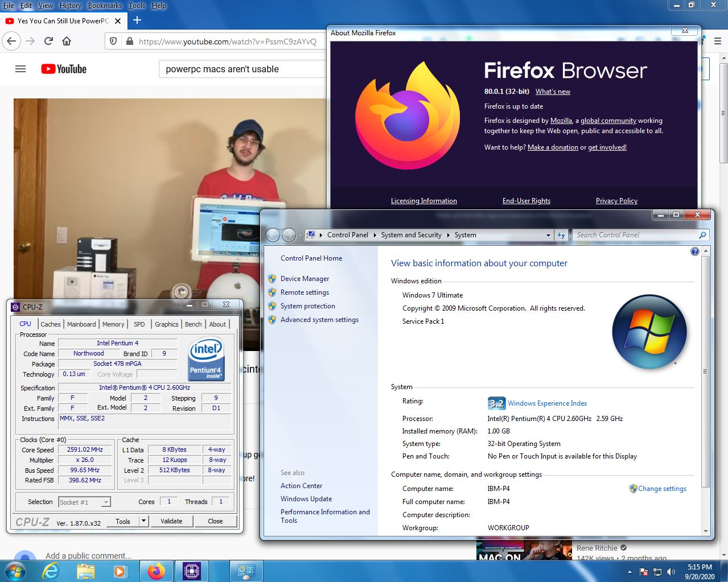Switch to Firefox on the taskbar

tap(157, 571)
